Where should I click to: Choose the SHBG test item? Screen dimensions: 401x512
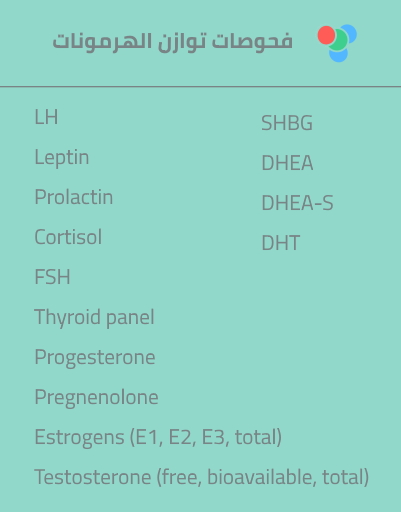coord(287,123)
